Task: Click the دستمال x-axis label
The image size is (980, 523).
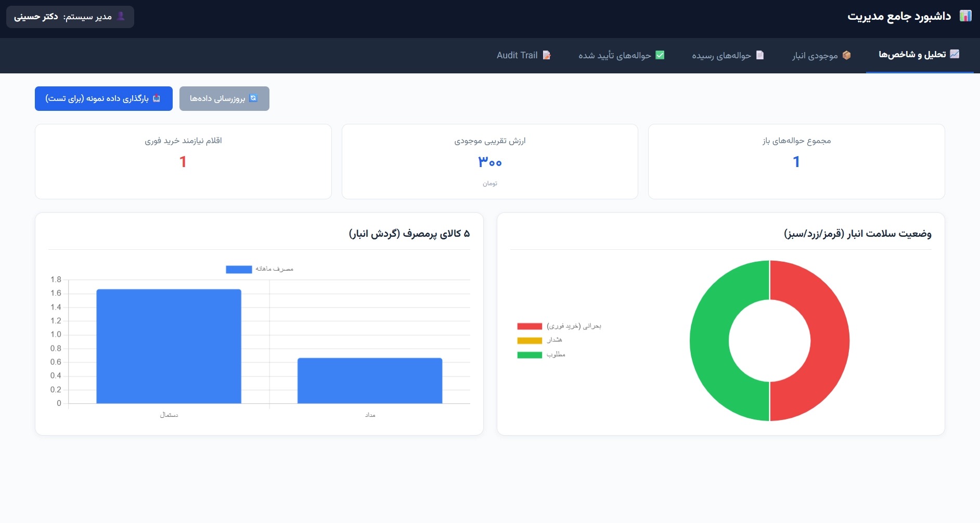Action: coord(169,415)
